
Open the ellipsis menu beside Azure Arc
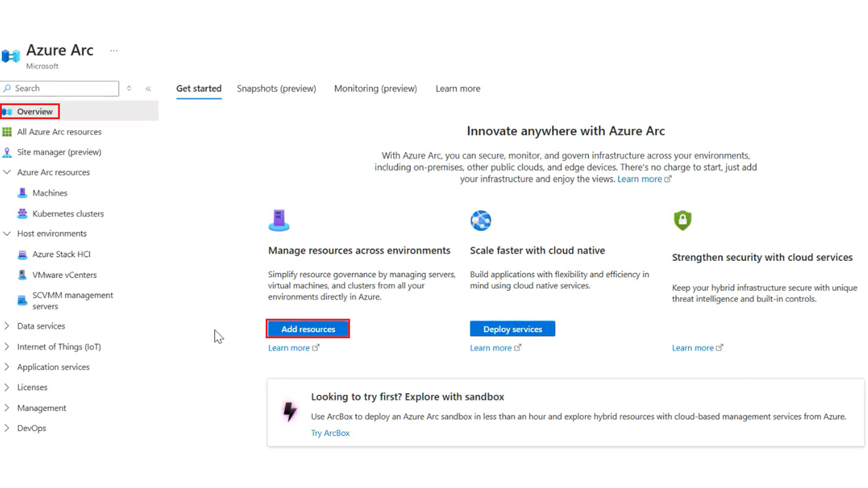[x=113, y=50]
